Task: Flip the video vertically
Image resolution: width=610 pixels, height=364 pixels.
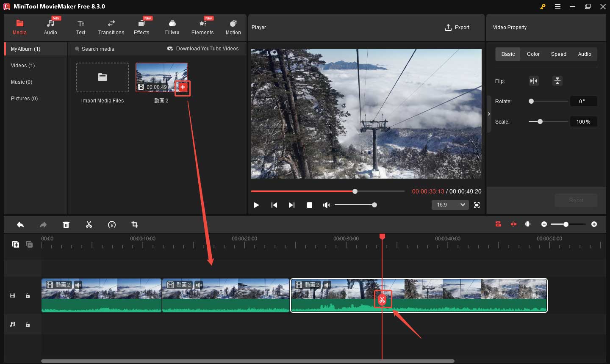Action: click(557, 81)
